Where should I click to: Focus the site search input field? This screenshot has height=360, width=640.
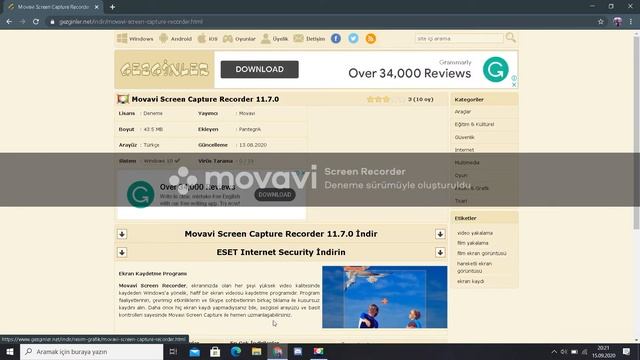459,38
